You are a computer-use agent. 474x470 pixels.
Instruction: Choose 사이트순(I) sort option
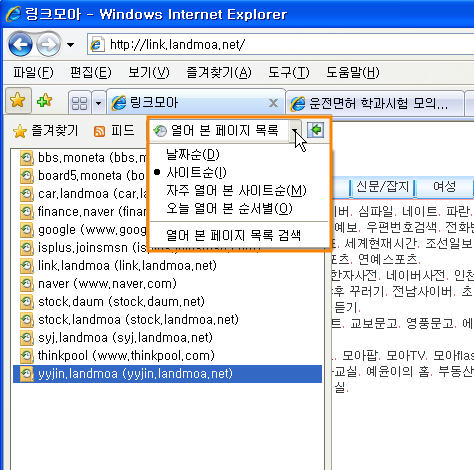(x=196, y=172)
